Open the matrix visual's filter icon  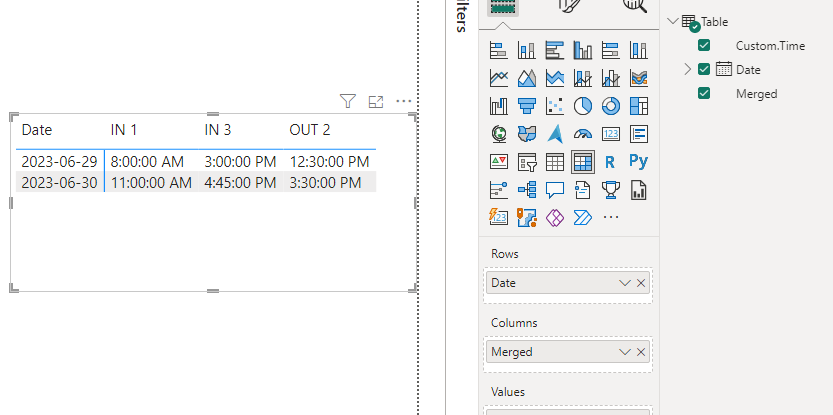[348, 101]
